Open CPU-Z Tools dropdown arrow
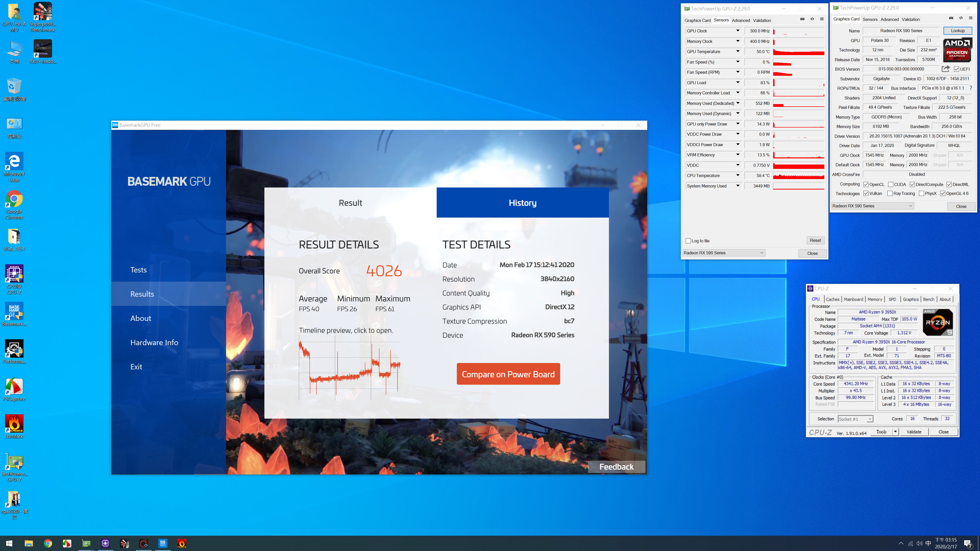 pyautogui.click(x=895, y=432)
